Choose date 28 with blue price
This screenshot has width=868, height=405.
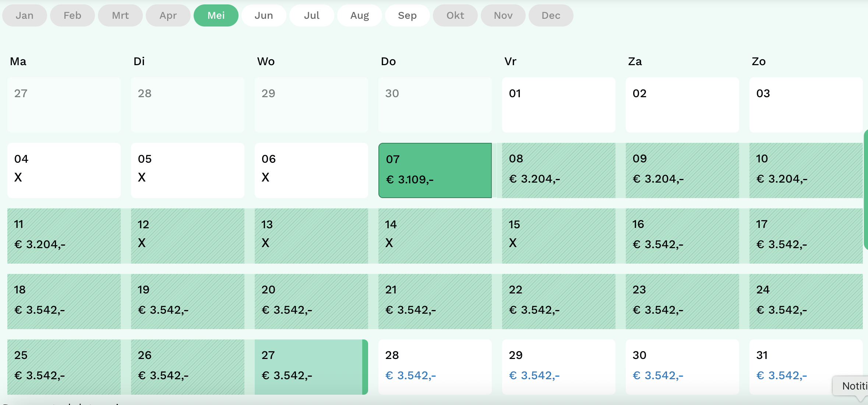(x=435, y=367)
